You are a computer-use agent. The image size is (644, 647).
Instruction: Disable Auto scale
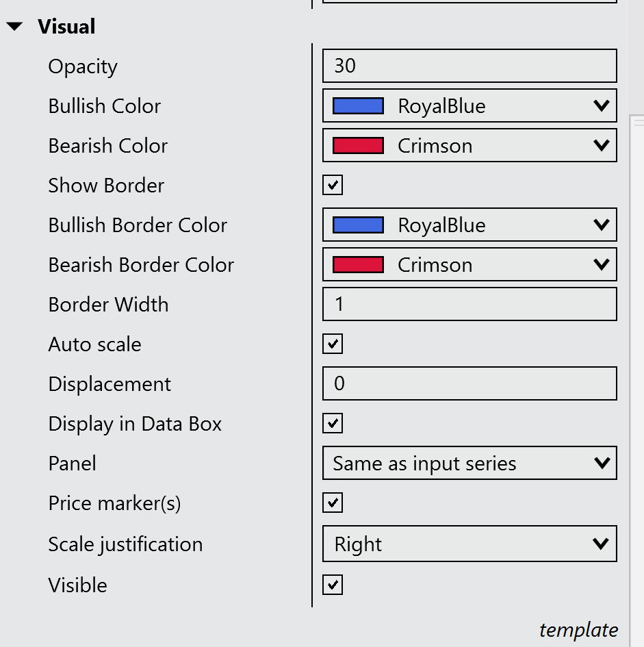[x=332, y=344]
